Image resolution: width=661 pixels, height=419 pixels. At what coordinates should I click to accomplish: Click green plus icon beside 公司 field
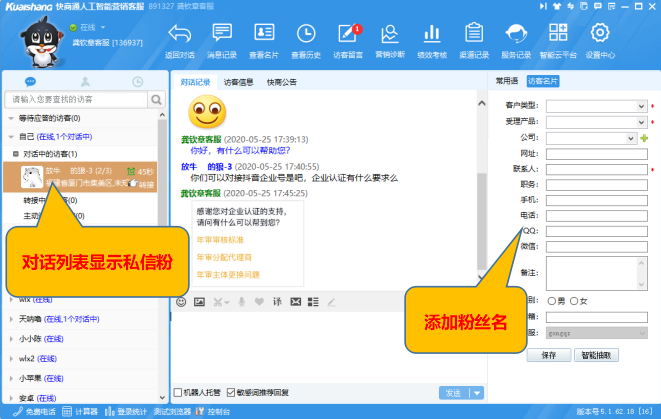[x=645, y=138]
